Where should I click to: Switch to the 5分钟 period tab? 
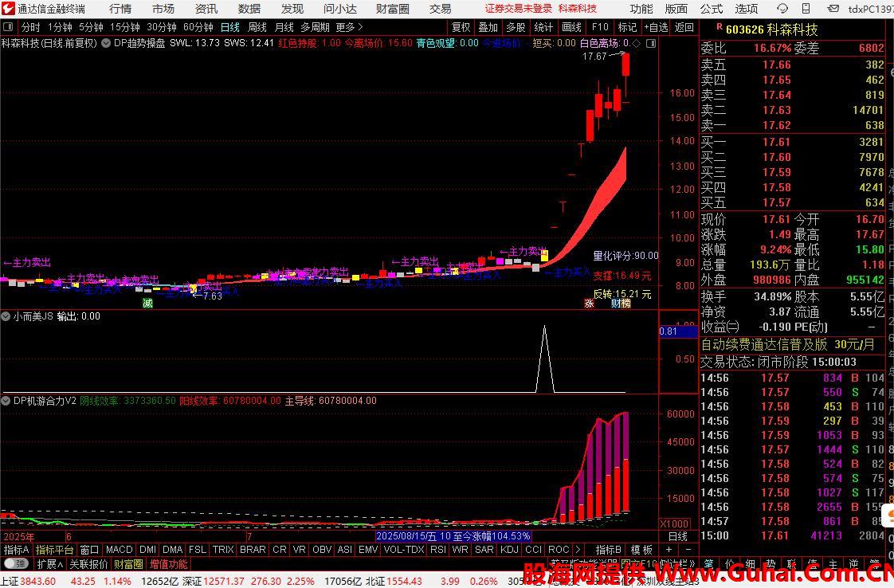click(x=91, y=27)
